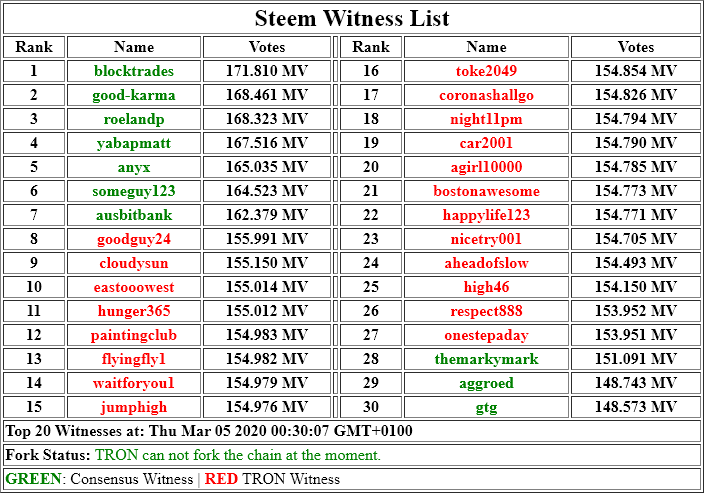This screenshot has width=704, height=493.
Task: Click the car2001 witness name
Action: [486, 143]
